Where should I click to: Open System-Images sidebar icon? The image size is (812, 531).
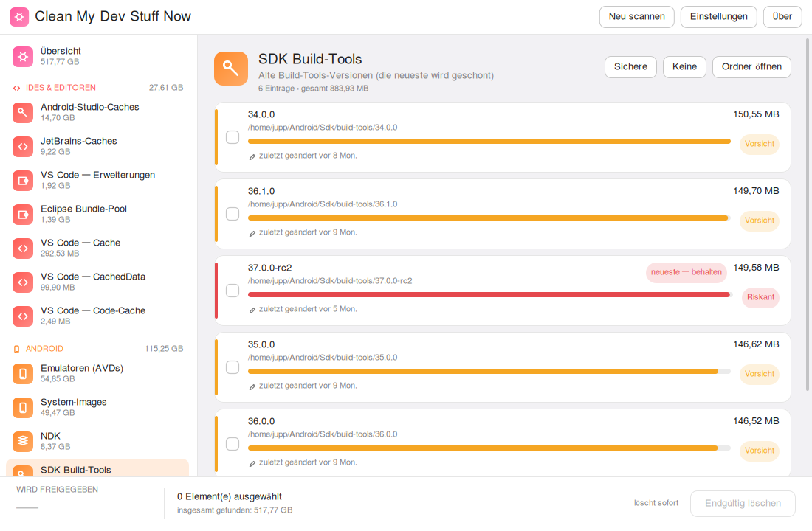point(23,408)
